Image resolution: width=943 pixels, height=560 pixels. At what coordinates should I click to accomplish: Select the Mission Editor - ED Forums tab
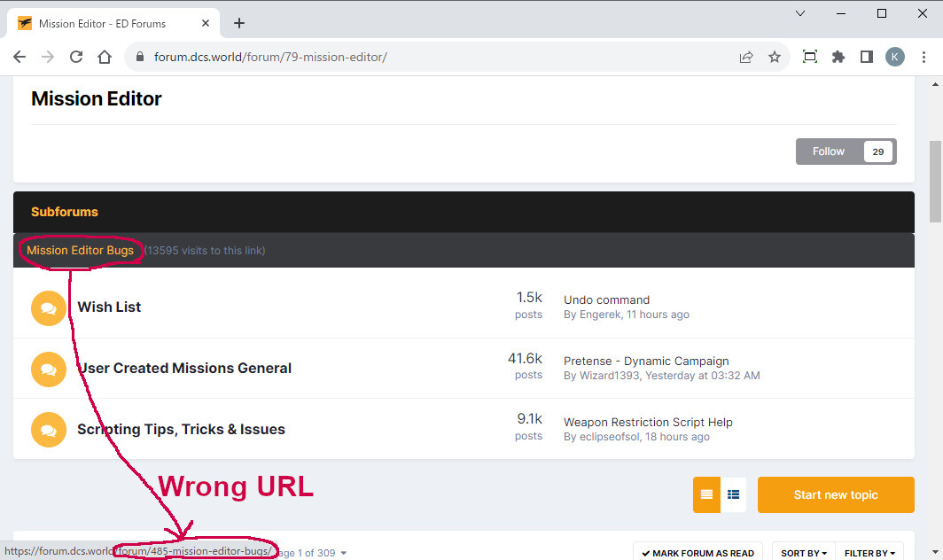pyautogui.click(x=113, y=23)
